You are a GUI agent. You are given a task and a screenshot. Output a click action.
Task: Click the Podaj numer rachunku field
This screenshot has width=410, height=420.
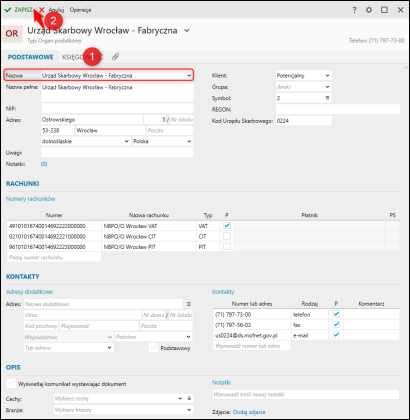pyautogui.click(x=54, y=257)
